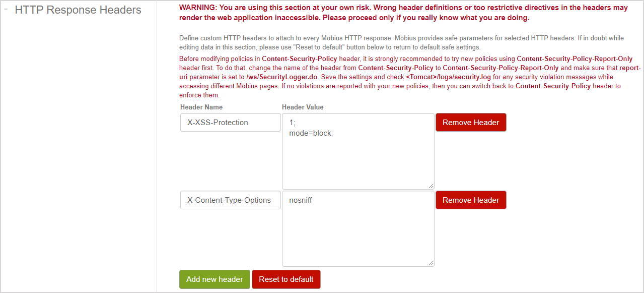644x293 pixels.
Task: Remove the X-Content-Type-Options header
Action: (471, 200)
